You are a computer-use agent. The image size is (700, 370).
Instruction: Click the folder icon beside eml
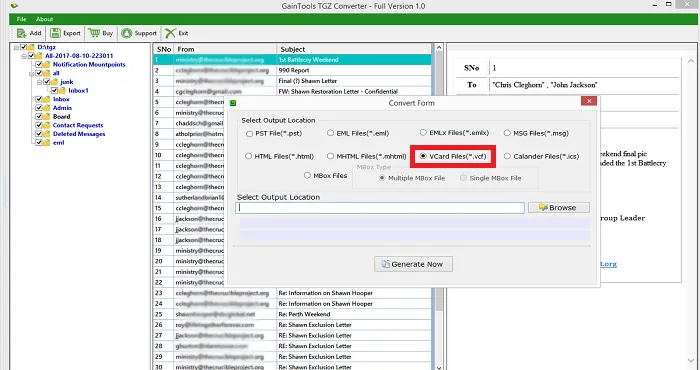click(46, 143)
